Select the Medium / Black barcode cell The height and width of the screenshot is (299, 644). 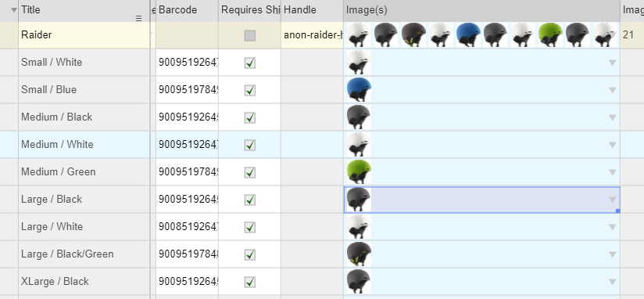[188, 117]
